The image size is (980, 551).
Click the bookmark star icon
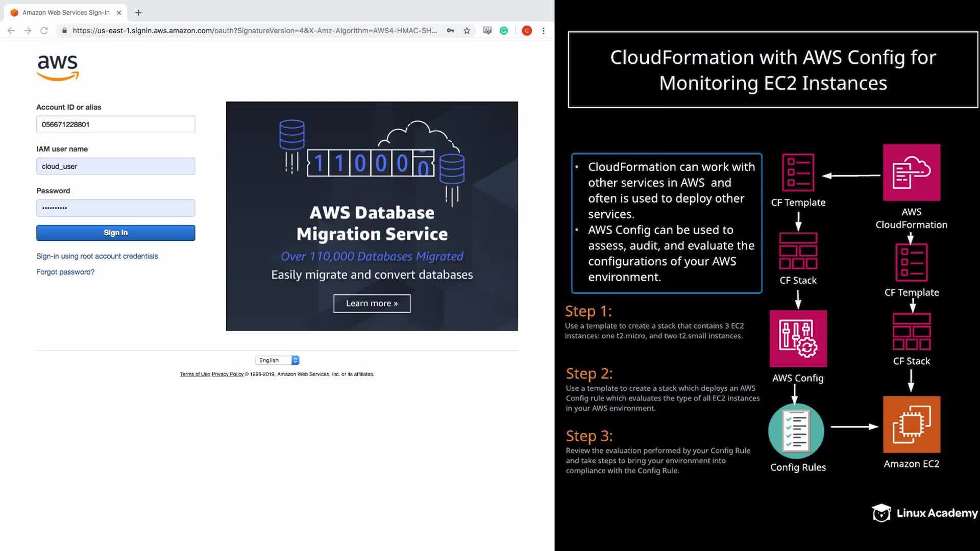tap(467, 31)
